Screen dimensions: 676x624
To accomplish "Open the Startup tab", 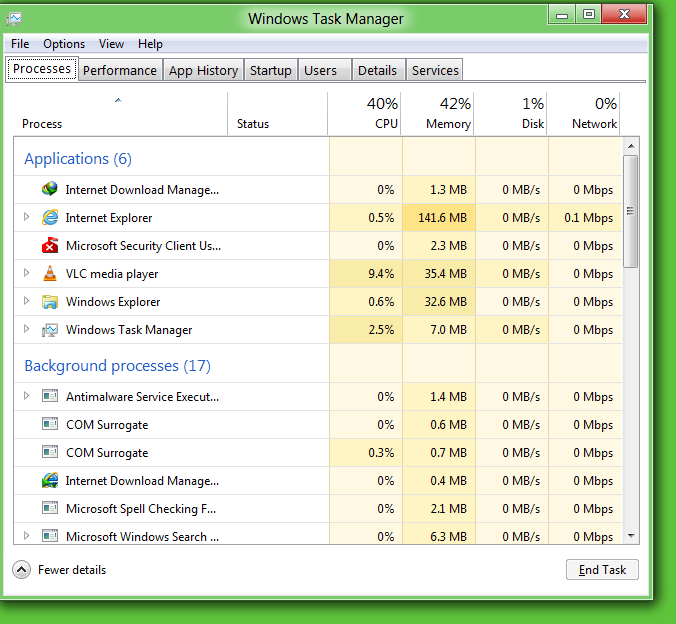I will pyautogui.click(x=271, y=70).
